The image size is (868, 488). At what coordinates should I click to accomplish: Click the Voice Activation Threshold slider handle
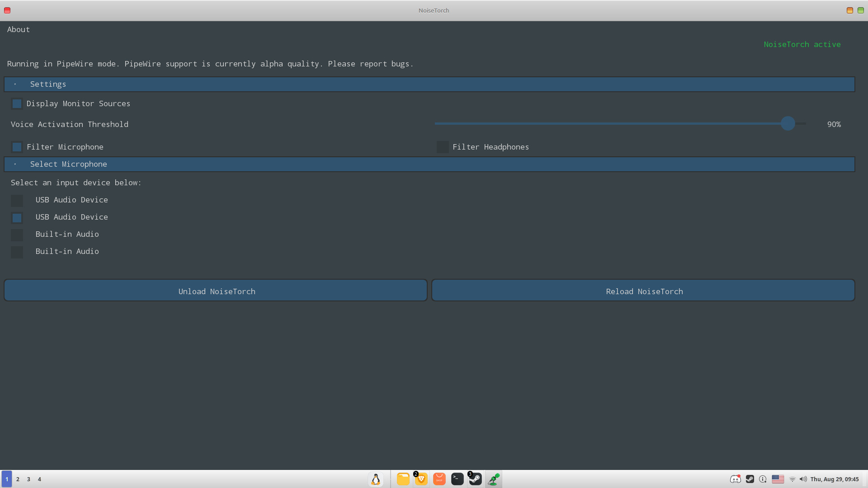pyautogui.click(x=788, y=124)
